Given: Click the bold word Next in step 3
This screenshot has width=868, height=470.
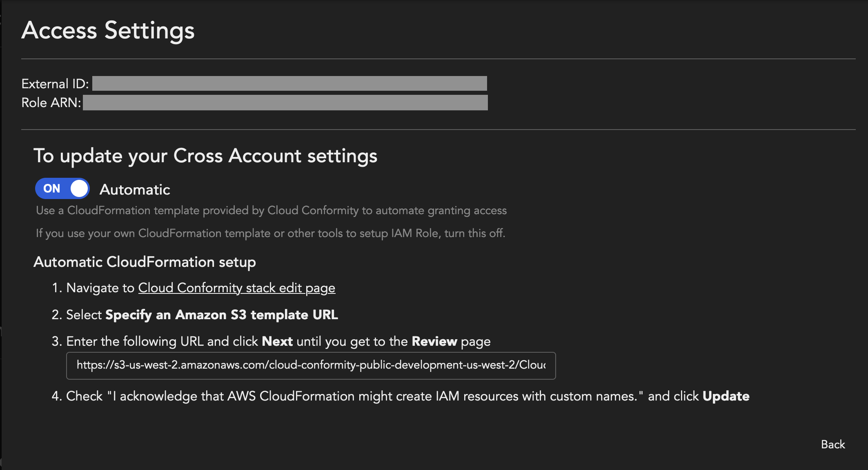Looking at the screenshot, I should 277,341.
